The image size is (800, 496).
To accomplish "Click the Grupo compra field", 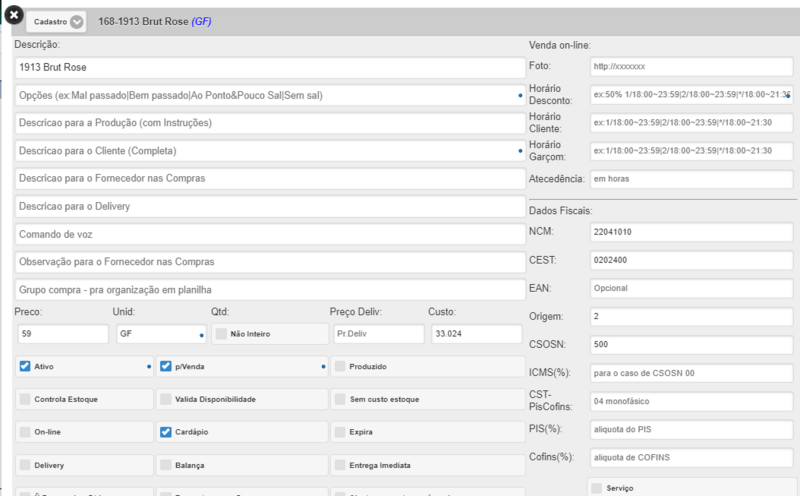I will click(x=270, y=290).
